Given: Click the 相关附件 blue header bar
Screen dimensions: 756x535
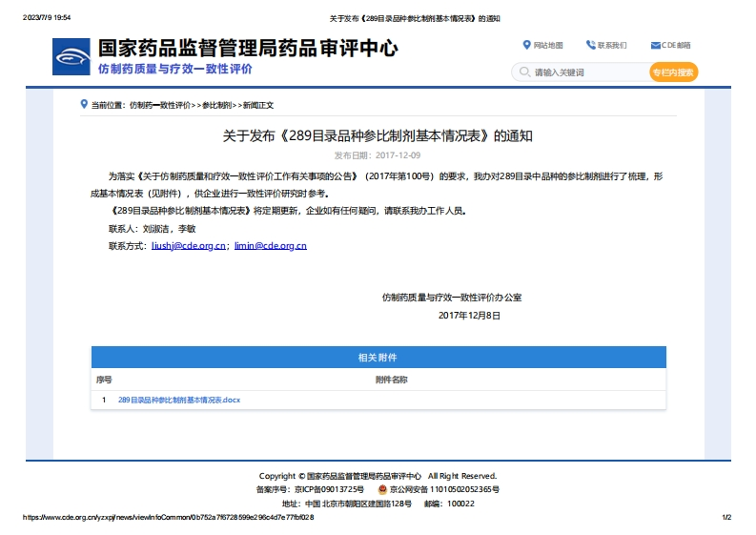Looking at the screenshot, I should point(378,357).
